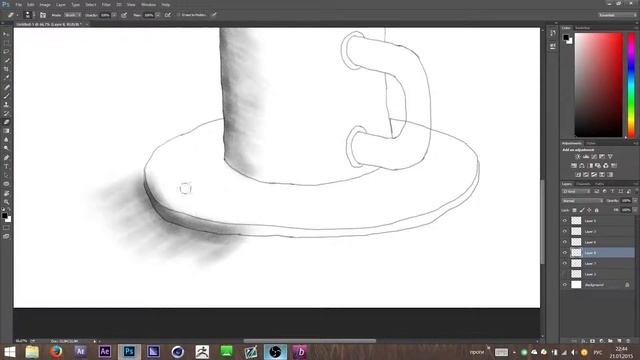Viewport: 640px width, 360px height.
Task: Enable airbrush-style build-up
Action: pos(168,15)
